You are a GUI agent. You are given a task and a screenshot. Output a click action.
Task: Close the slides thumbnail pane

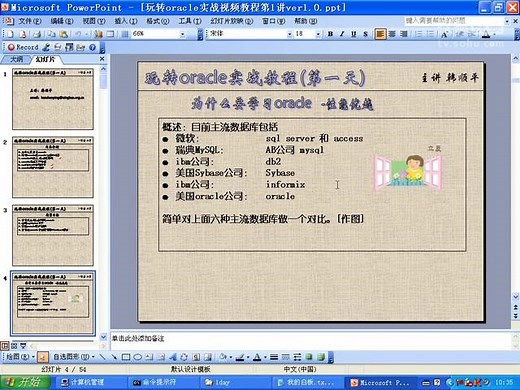102,59
